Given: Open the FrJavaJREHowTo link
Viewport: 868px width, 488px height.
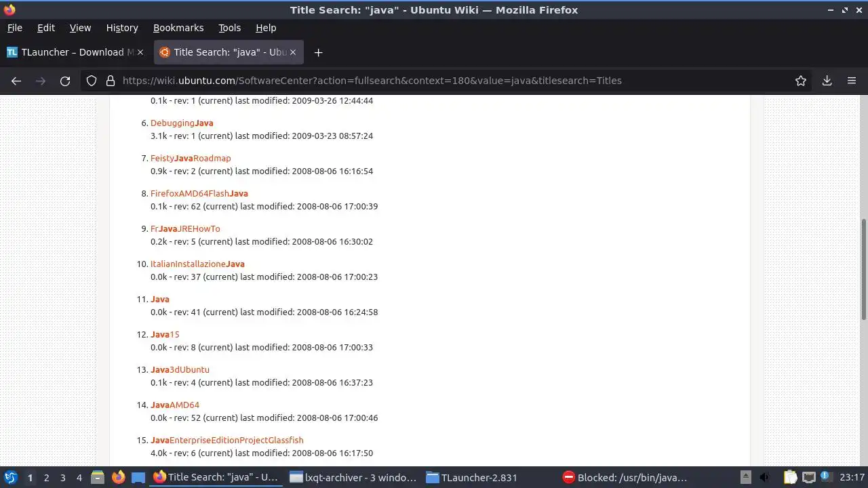Looking at the screenshot, I should pos(185,228).
